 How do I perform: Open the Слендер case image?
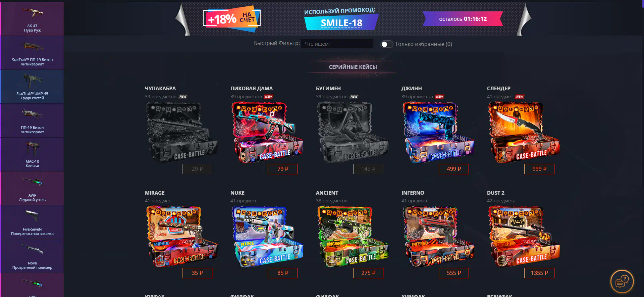tap(524, 133)
